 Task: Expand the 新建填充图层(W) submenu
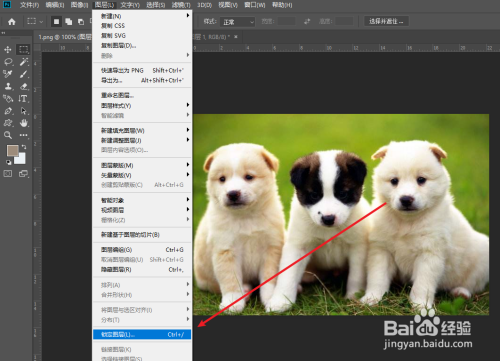(142, 130)
